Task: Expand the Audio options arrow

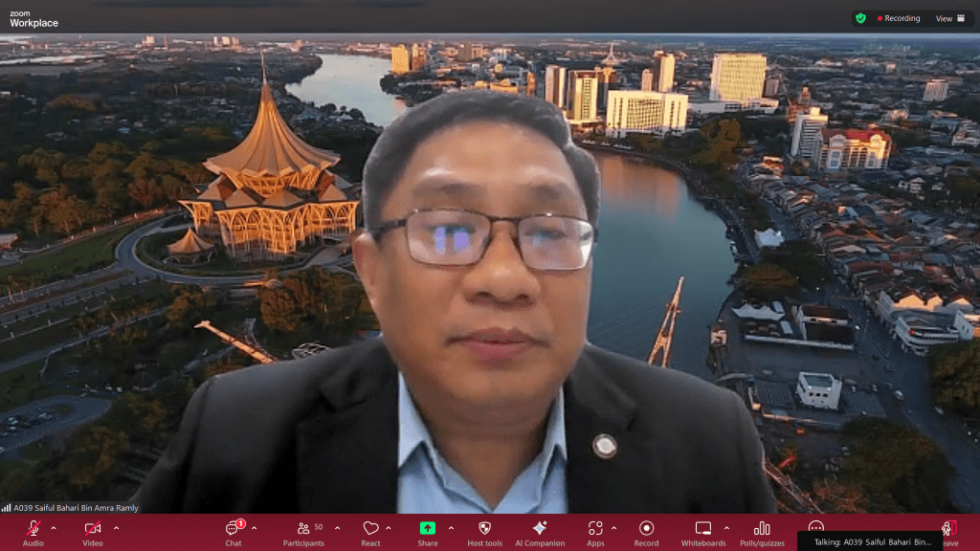Action: tap(54, 528)
